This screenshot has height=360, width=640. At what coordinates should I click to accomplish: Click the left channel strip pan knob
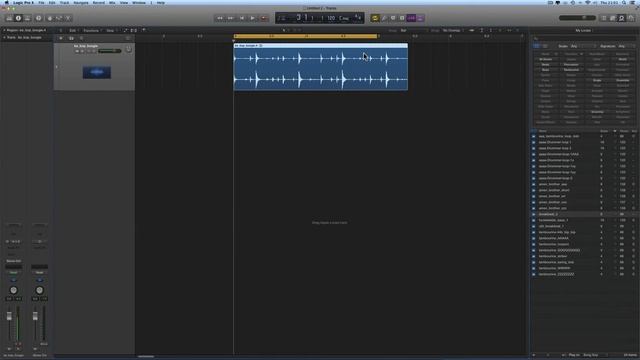coord(13,290)
